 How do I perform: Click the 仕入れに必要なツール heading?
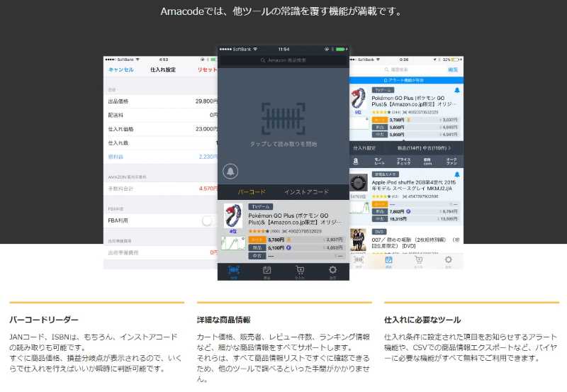[422, 320]
